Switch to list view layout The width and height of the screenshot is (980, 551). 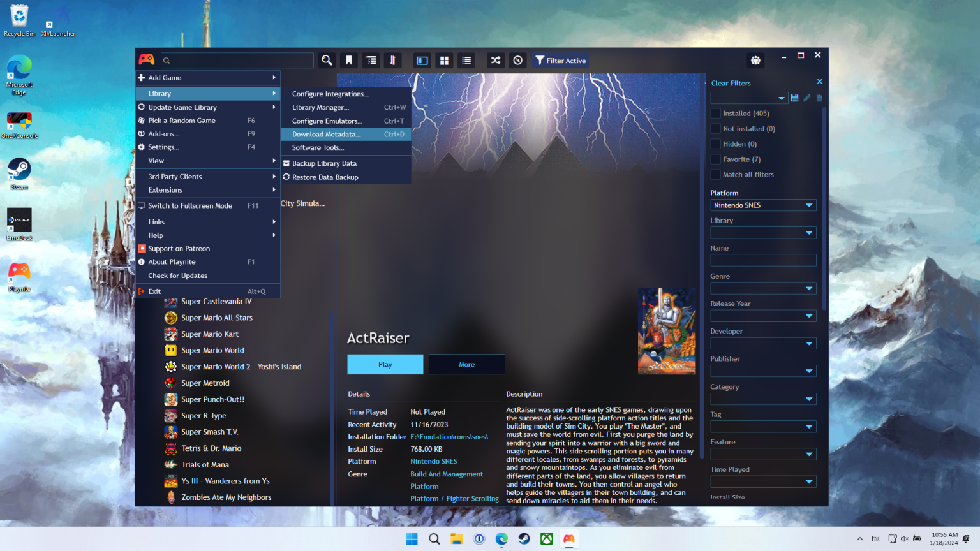(x=466, y=60)
